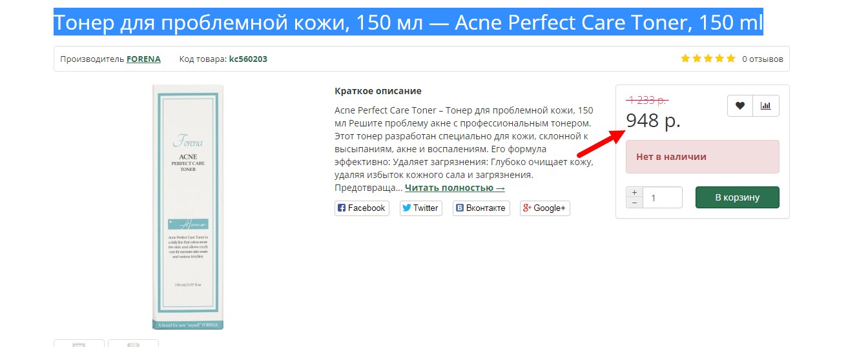Click the compare chart icon

click(766, 106)
